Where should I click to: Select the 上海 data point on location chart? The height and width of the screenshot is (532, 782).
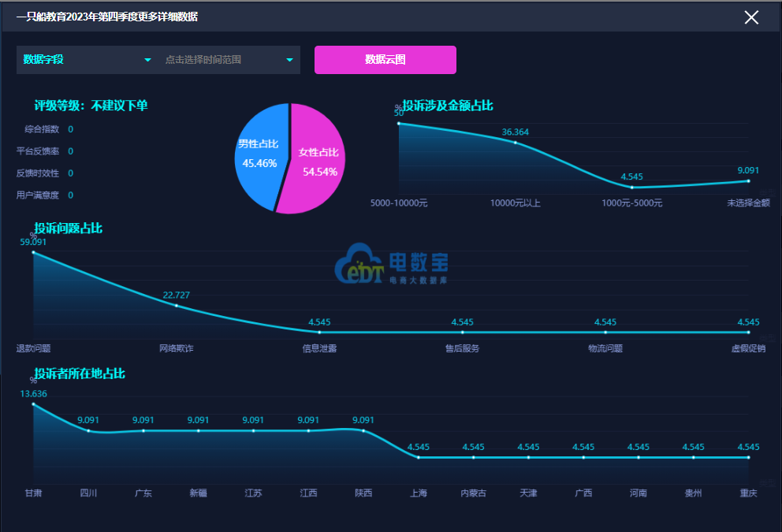pos(419,457)
